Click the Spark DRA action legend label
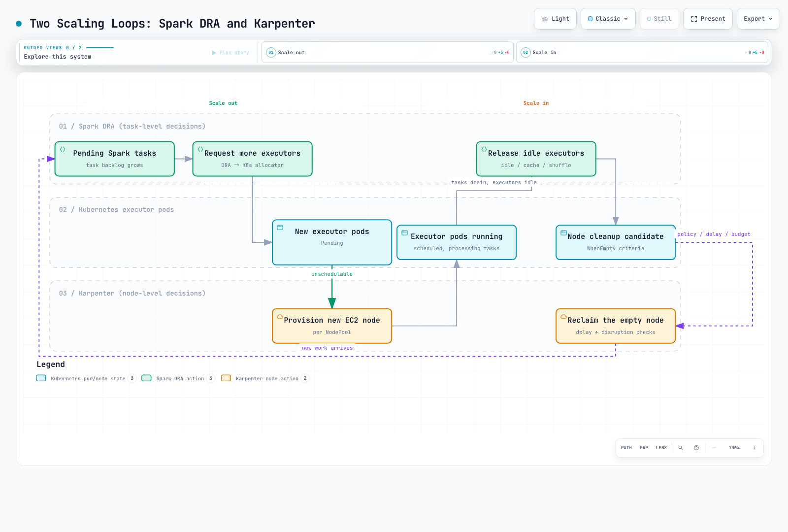This screenshot has height=532, width=788. [x=180, y=379]
